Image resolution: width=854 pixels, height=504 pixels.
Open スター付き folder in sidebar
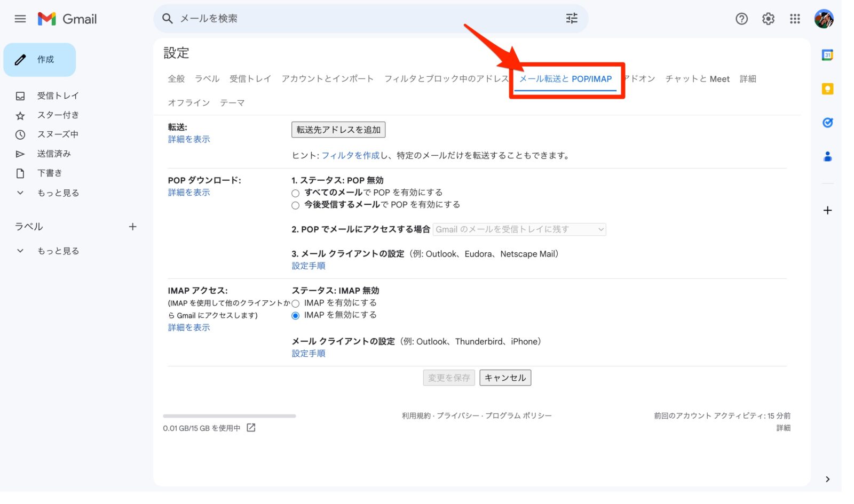coord(58,115)
